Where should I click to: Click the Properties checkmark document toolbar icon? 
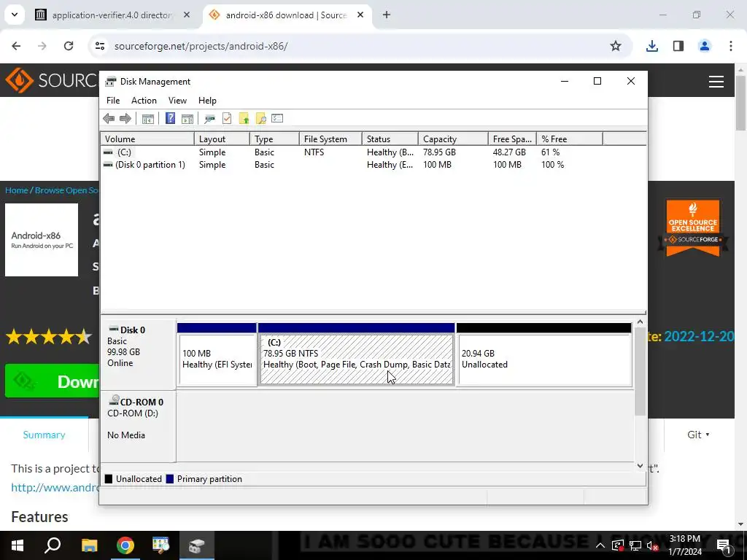[x=227, y=119]
